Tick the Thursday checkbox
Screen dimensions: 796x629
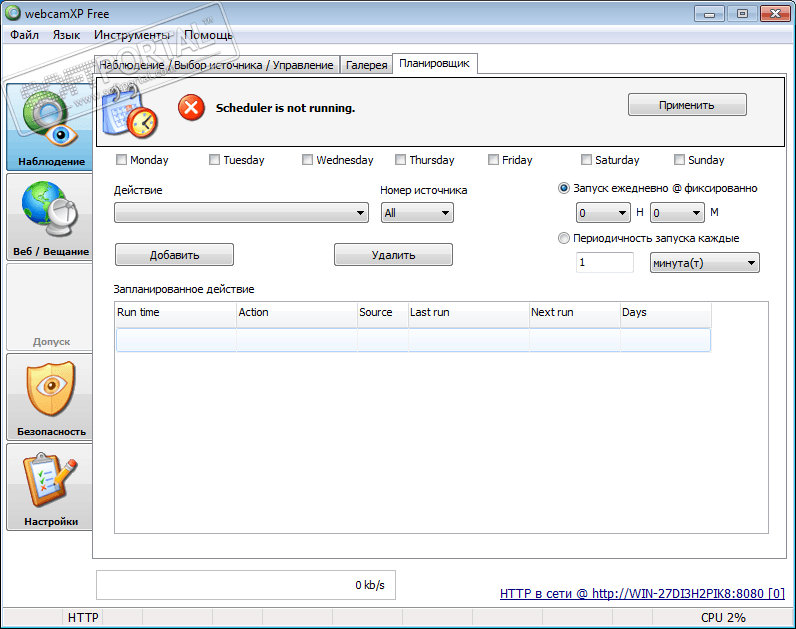tap(401, 160)
